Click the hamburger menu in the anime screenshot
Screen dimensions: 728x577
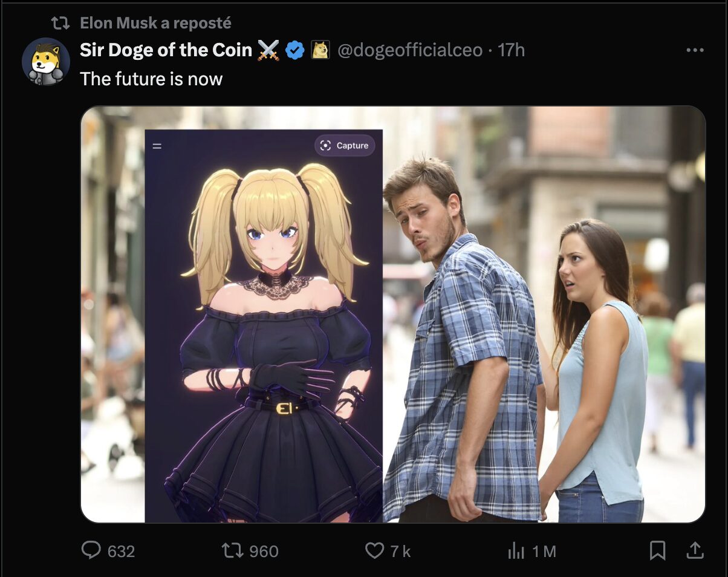tap(157, 146)
